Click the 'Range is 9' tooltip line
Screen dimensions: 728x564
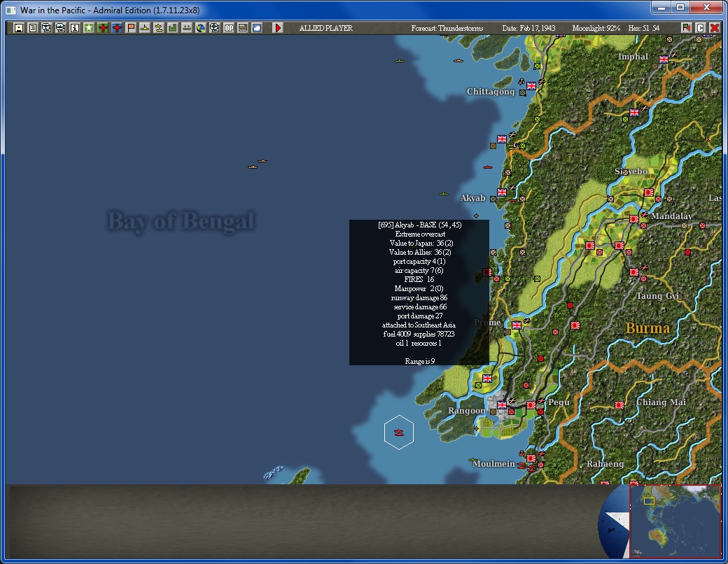(420, 361)
